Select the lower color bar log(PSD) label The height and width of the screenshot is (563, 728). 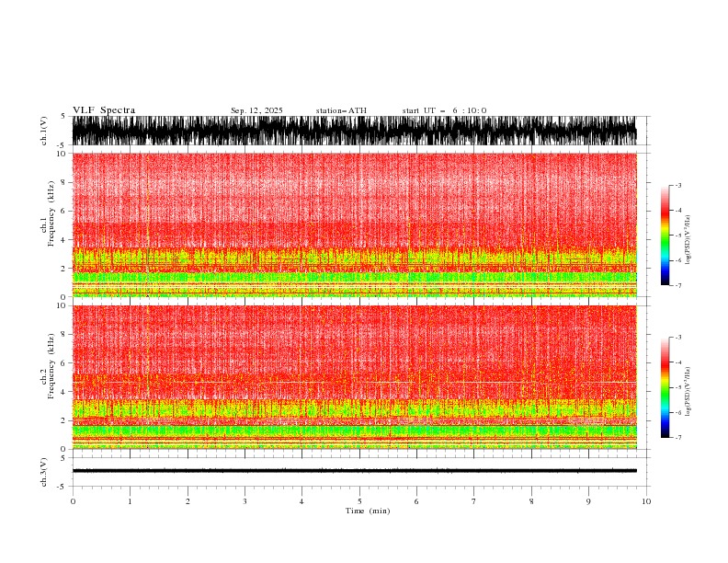pyautogui.click(x=688, y=392)
